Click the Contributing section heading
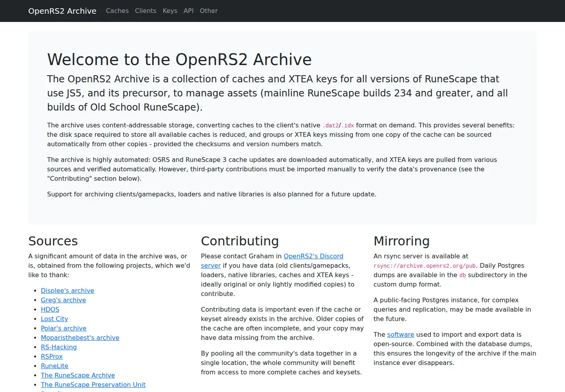Viewport: 565px width, 392px height. point(240,241)
